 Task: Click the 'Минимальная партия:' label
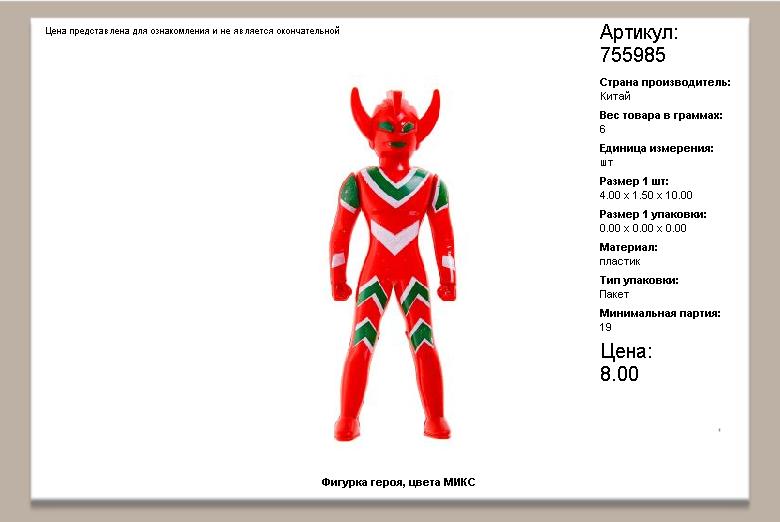point(660,313)
